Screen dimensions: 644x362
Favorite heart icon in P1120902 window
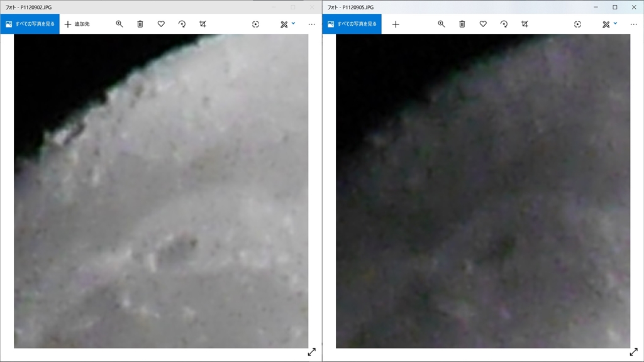(161, 24)
